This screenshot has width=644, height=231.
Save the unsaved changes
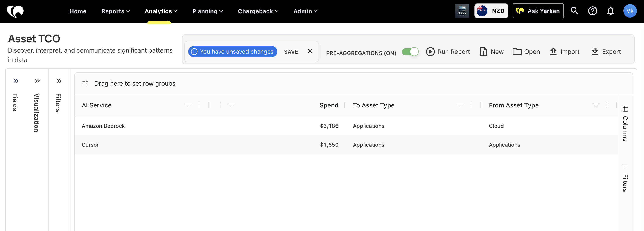click(x=291, y=52)
